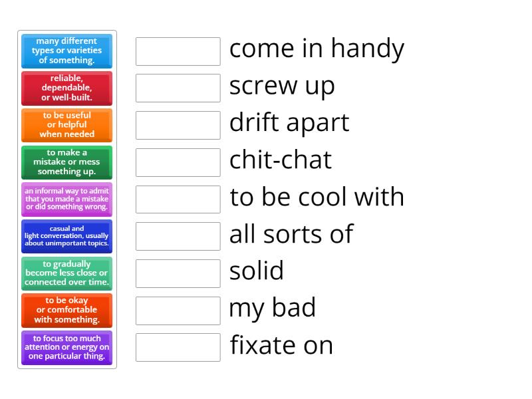Click the answer slot beside 'drift apart'
532x399 pixels.
coord(178,123)
